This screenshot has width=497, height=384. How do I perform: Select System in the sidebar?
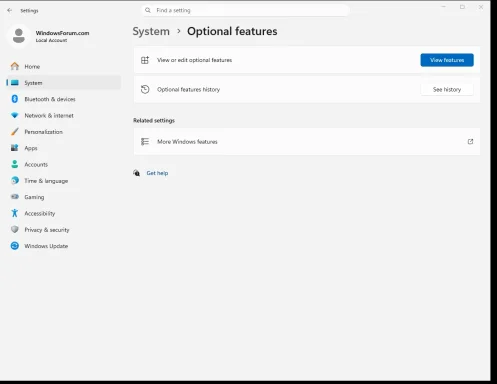tap(63, 83)
